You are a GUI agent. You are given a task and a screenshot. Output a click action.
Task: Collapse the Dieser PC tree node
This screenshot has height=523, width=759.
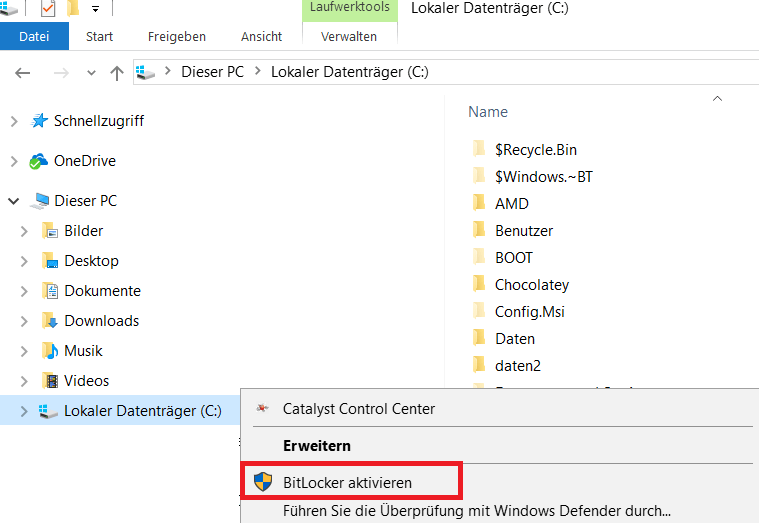pos(13,201)
